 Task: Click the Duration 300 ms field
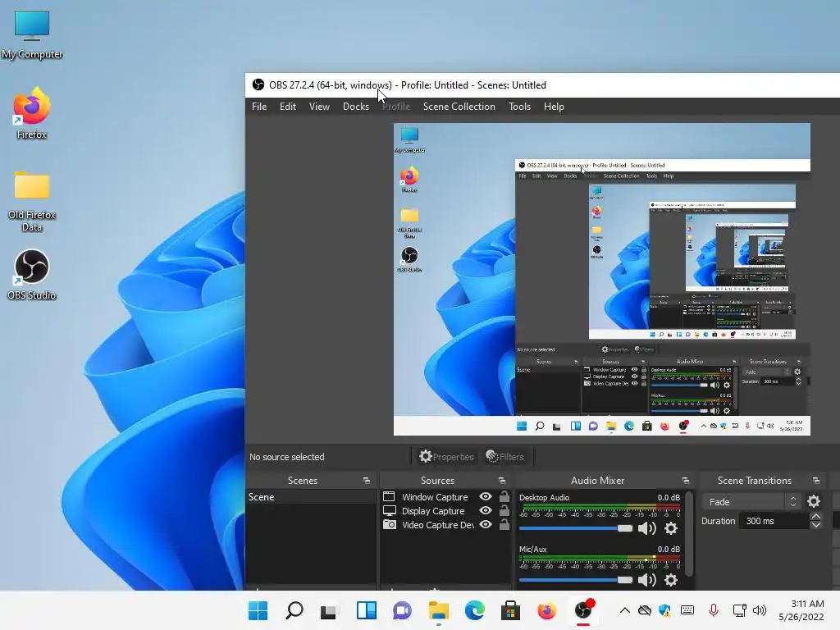click(x=774, y=521)
